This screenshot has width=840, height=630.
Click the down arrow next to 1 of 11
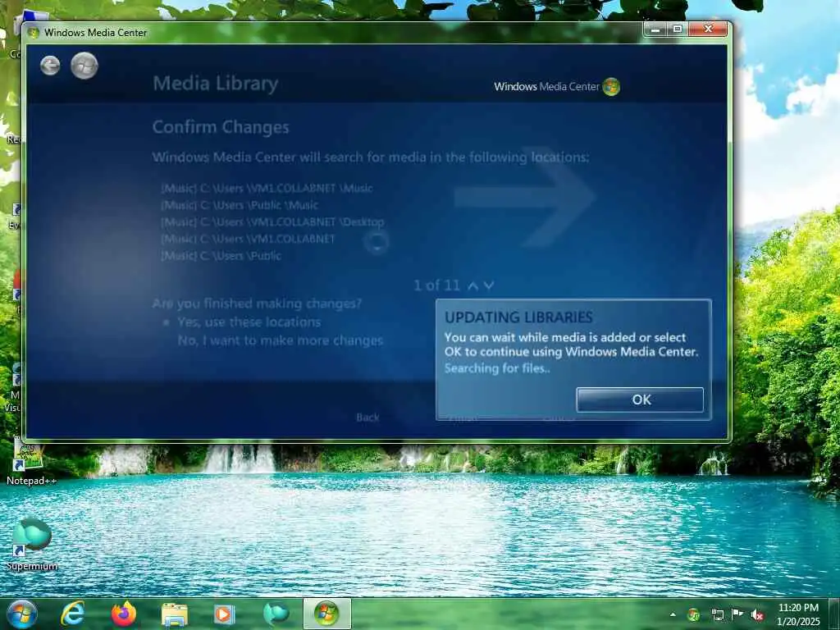coord(489,286)
